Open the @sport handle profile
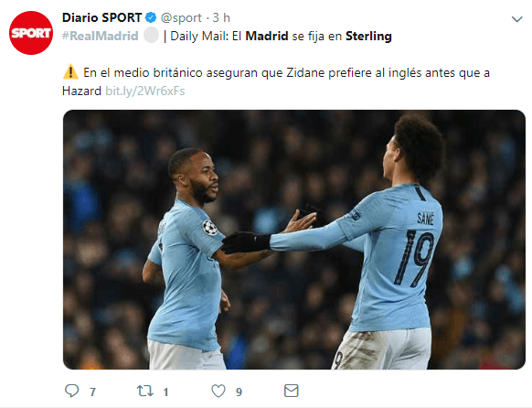The height and width of the screenshot is (408, 532). [181, 17]
